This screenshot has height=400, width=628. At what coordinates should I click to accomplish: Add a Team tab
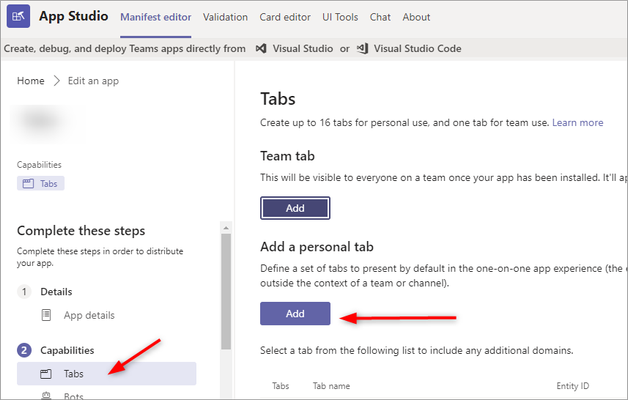[x=295, y=208]
